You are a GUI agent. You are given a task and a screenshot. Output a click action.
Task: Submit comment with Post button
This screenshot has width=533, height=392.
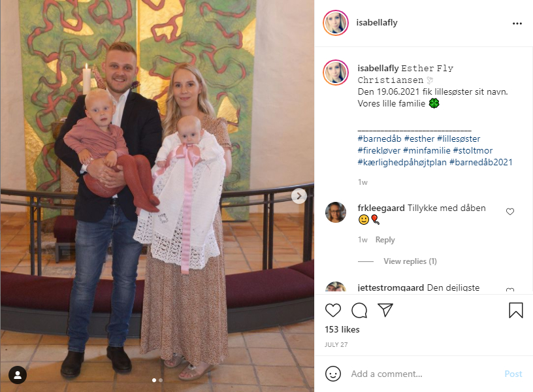(x=513, y=374)
